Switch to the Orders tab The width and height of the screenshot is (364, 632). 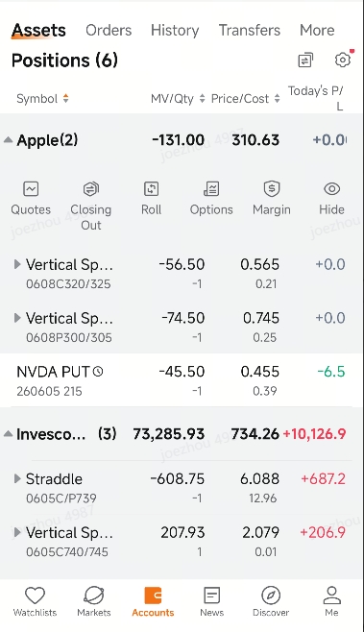pos(109,30)
